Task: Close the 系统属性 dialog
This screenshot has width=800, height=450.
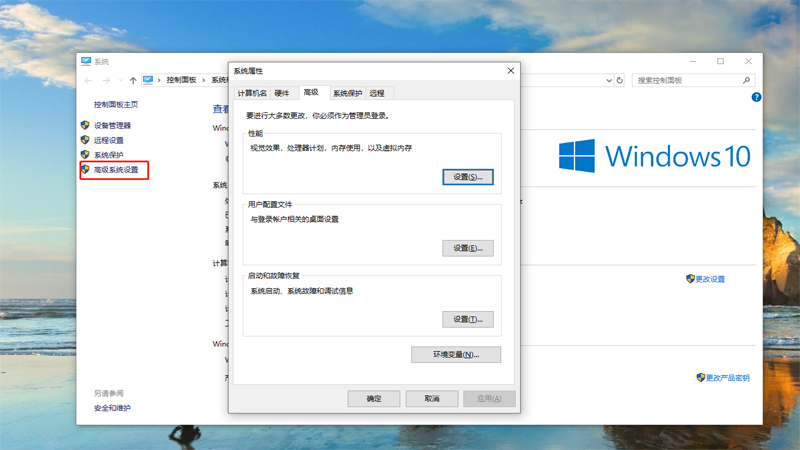Action: point(511,71)
